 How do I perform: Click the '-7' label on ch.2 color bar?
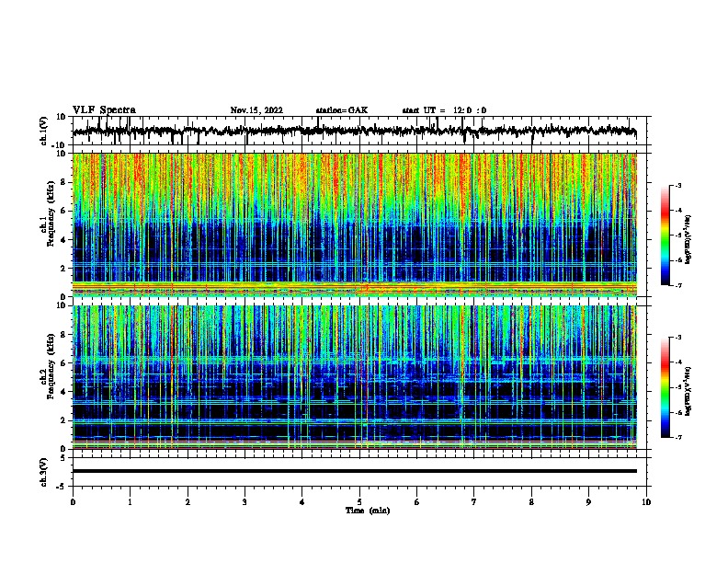point(678,437)
